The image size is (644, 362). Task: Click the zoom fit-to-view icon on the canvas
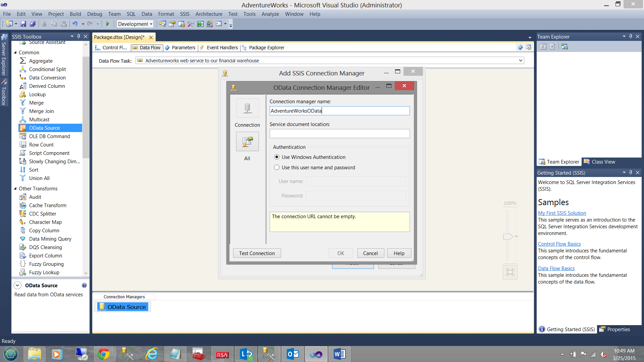[x=510, y=272]
